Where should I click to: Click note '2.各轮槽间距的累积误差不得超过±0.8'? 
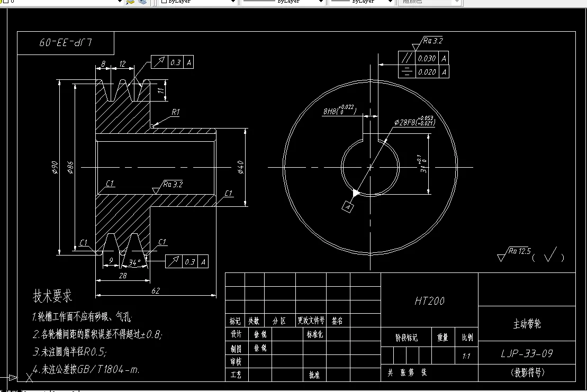(97, 334)
